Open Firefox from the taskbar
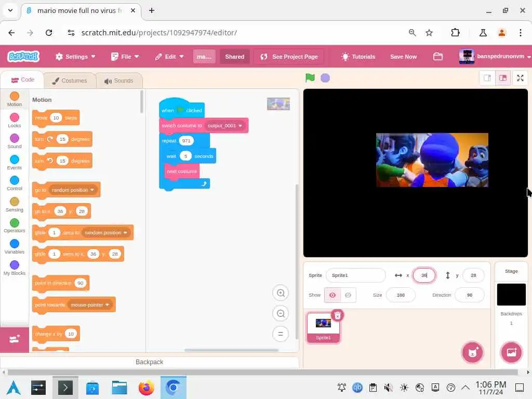 (x=146, y=388)
